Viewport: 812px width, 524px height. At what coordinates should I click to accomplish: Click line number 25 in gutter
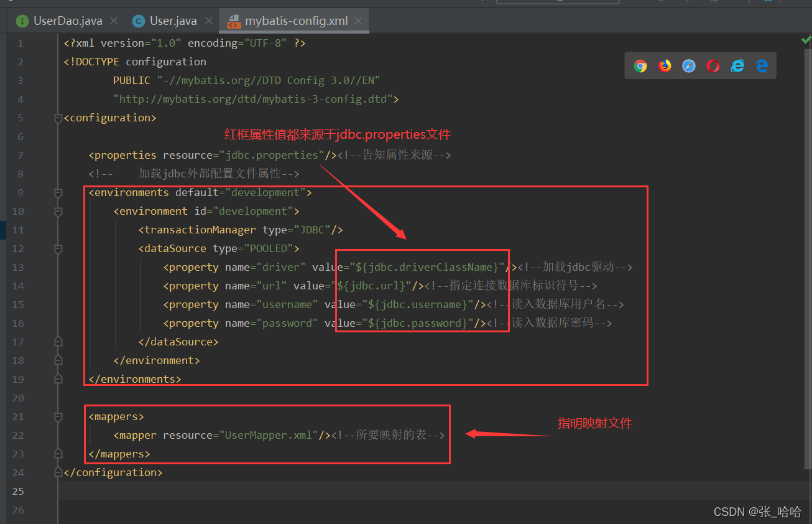pyautogui.click(x=17, y=491)
